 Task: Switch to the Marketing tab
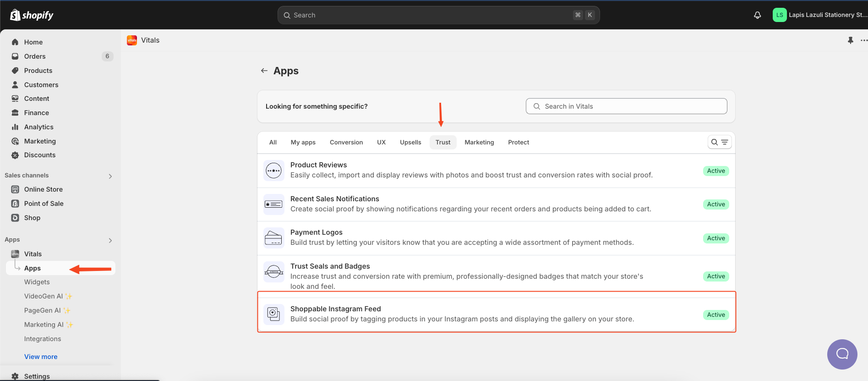pos(479,142)
